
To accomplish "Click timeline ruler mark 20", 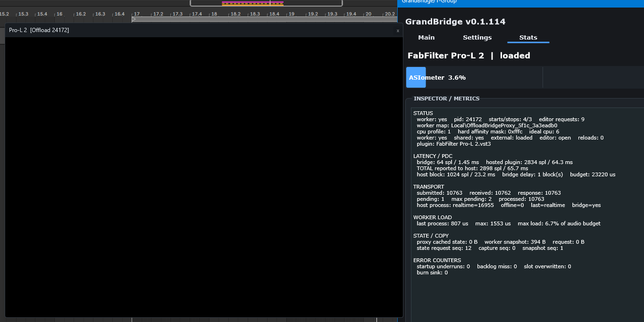I will [x=368, y=14].
